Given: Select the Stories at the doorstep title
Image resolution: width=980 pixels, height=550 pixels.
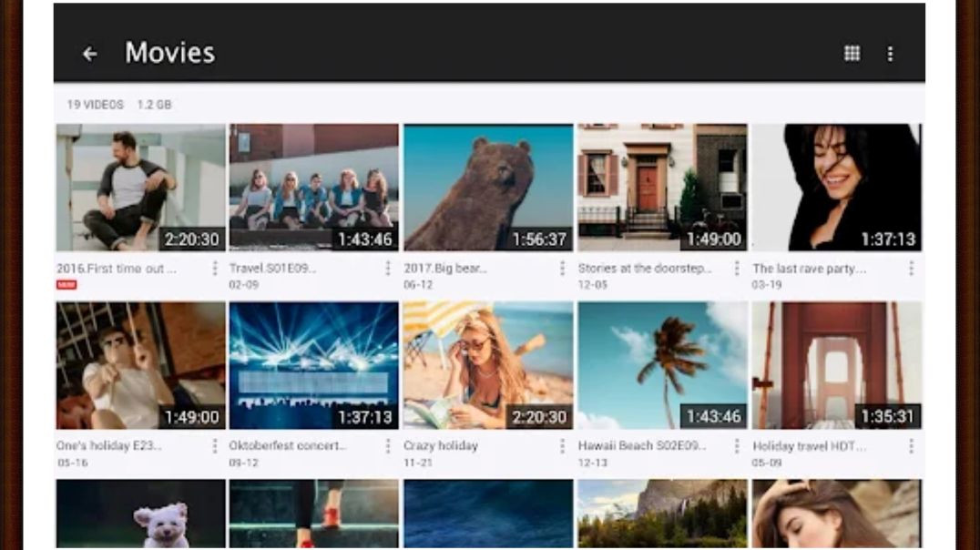Looking at the screenshot, I should coord(644,269).
